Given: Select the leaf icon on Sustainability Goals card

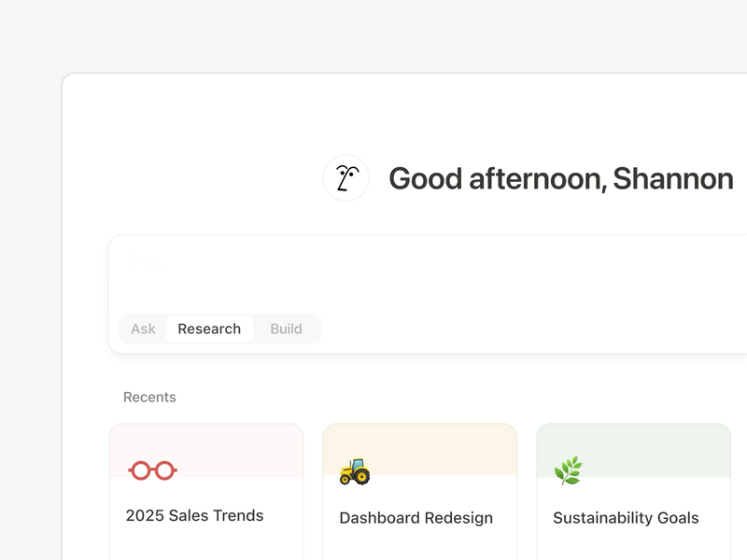Looking at the screenshot, I should coord(569,469).
